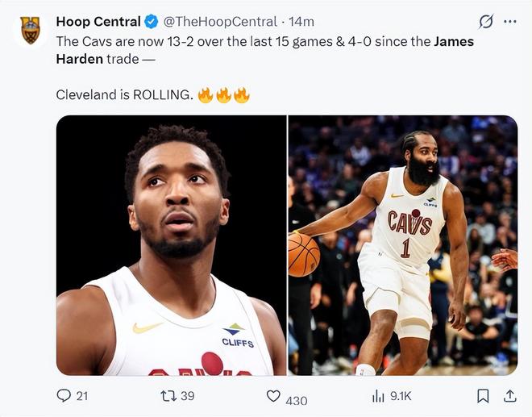The image size is (532, 417).
Task: Open the left close-up player photo
Action: [x=171, y=245]
